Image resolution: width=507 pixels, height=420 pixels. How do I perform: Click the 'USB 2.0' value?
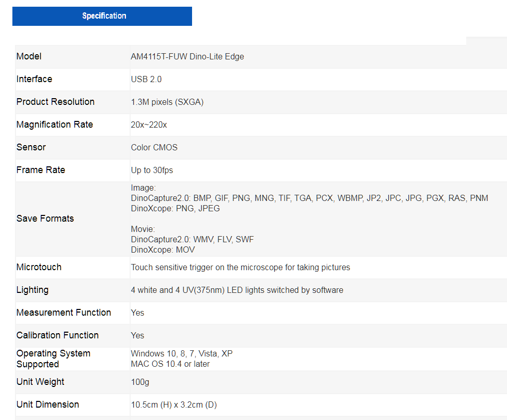pos(146,79)
